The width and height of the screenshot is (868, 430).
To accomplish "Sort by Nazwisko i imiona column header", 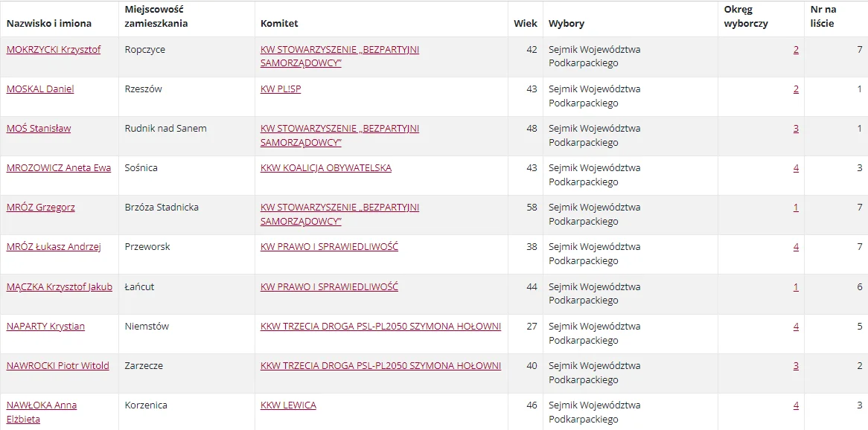I will pos(48,24).
